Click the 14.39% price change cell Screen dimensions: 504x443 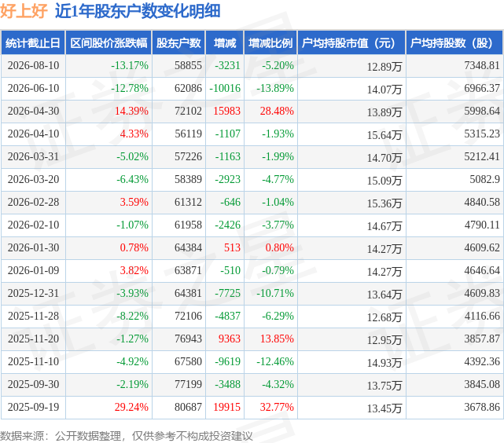point(131,111)
